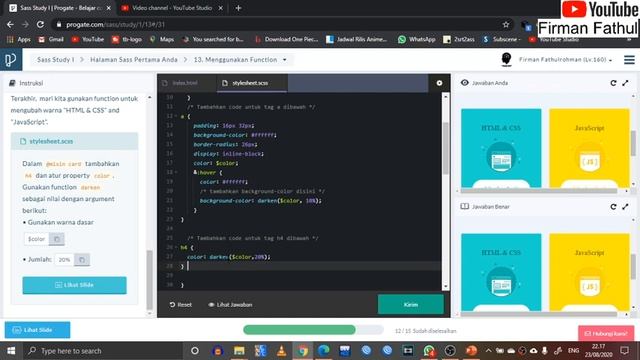Reload the browser page

40,24
